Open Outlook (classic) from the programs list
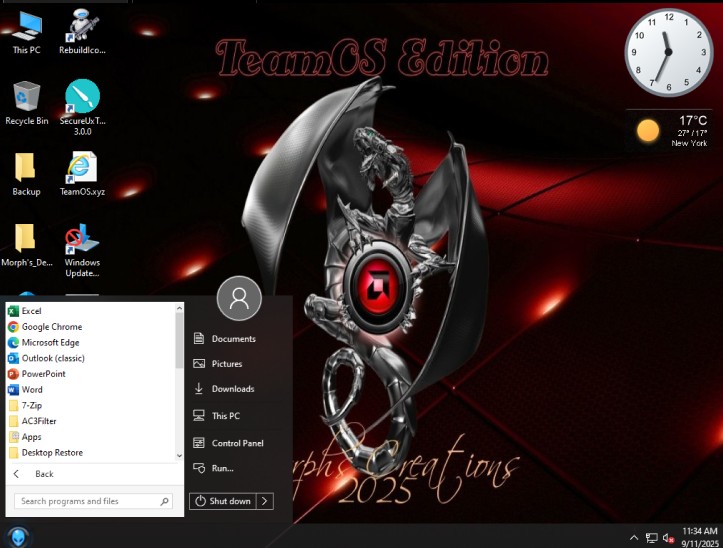The image size is (723, 548). pos(90,358)
